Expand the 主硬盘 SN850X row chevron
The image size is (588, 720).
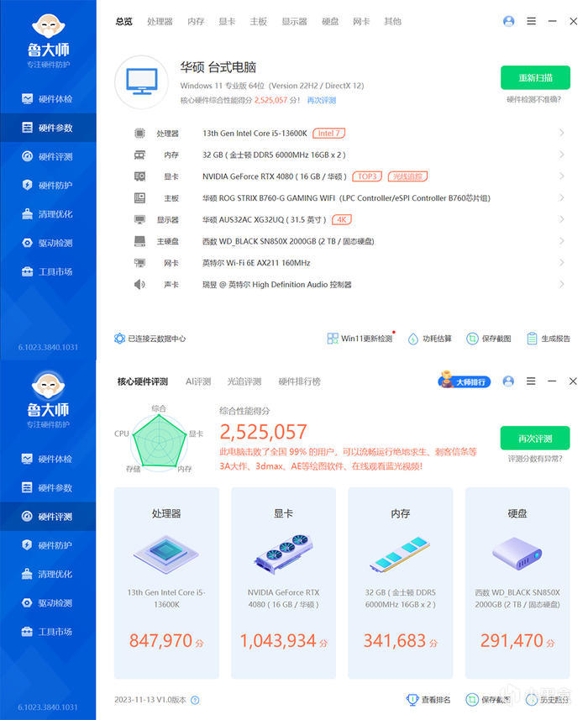point(561,240)
